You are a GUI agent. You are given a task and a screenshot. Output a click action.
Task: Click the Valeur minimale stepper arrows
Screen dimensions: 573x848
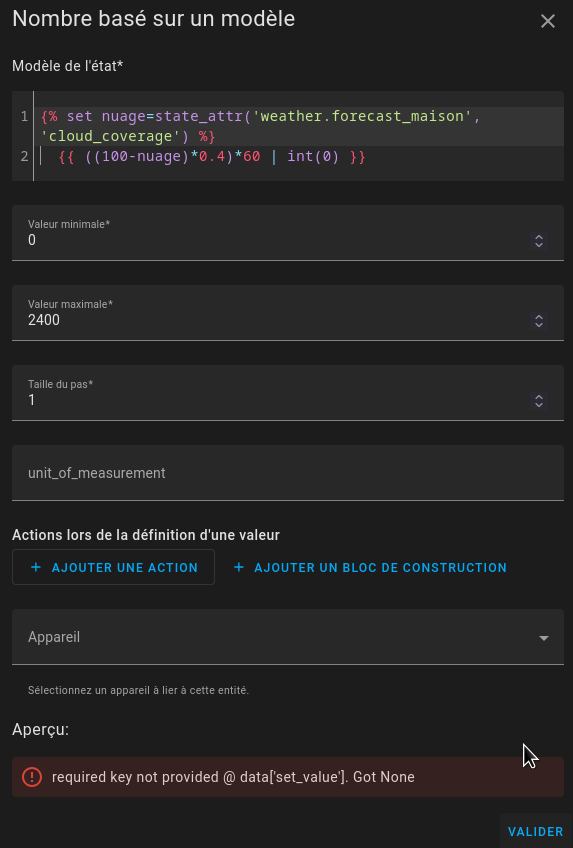coord(539,241)
